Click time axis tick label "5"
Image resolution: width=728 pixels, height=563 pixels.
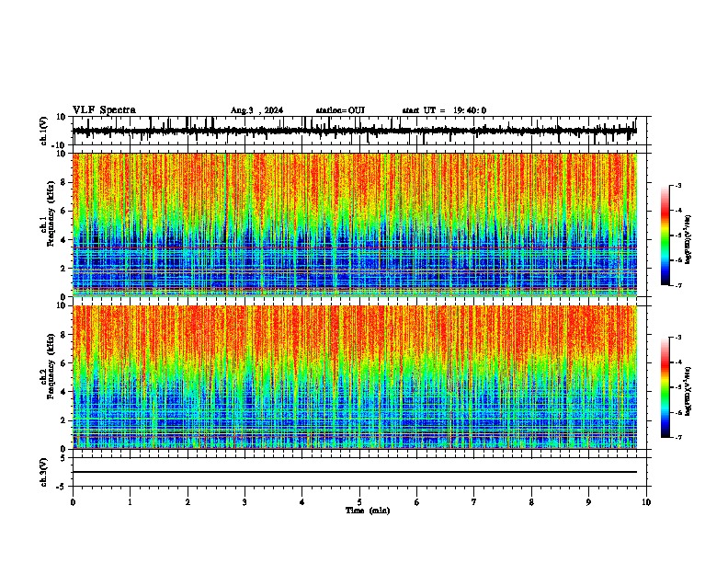359,502
